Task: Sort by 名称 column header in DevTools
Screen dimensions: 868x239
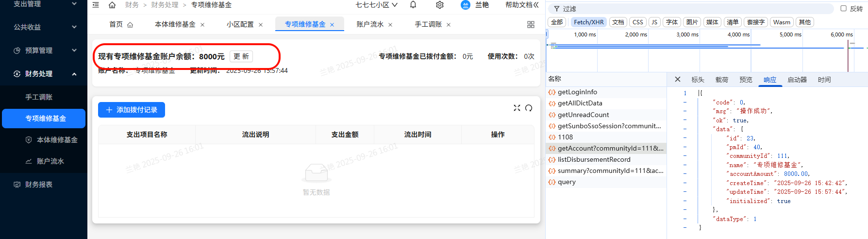Action: tap(606, 79)
